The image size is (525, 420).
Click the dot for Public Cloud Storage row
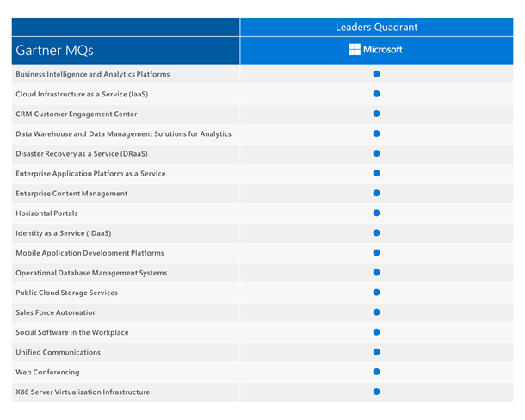pos(376,293)
